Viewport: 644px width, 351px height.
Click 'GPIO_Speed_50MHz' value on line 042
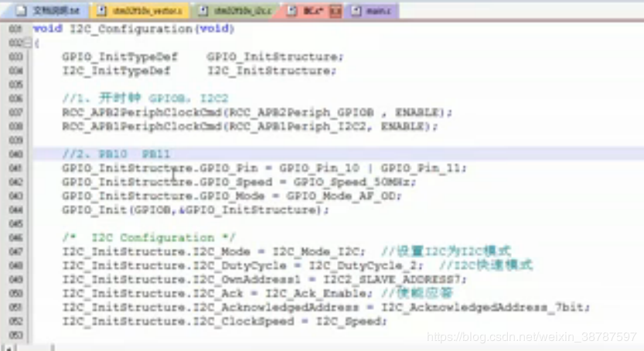point(352,182)
